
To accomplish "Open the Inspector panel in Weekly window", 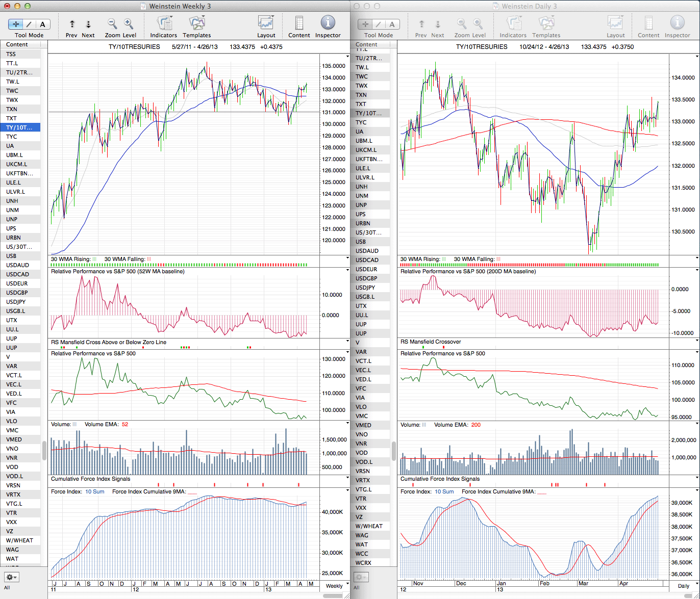I will pos(328,23).
